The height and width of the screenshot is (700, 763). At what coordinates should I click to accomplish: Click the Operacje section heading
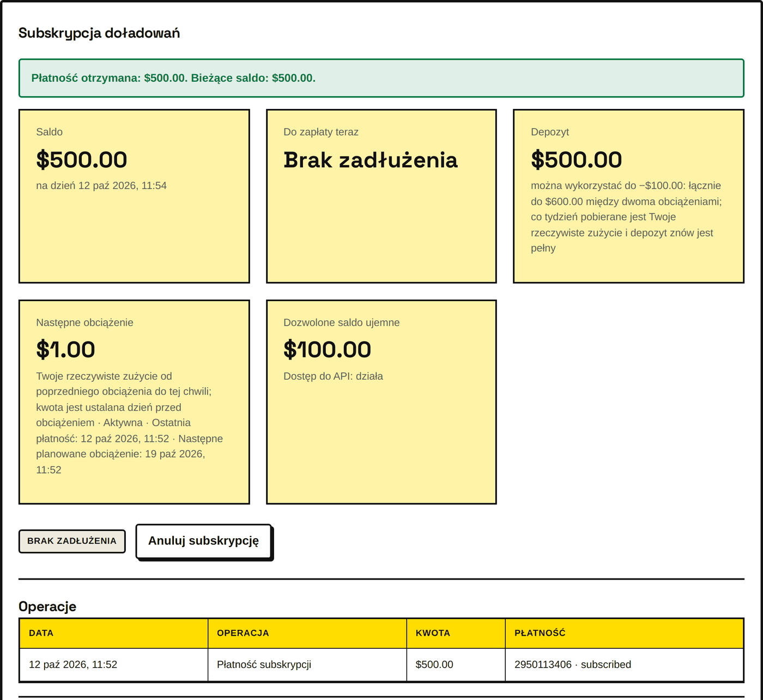(47, 607)
